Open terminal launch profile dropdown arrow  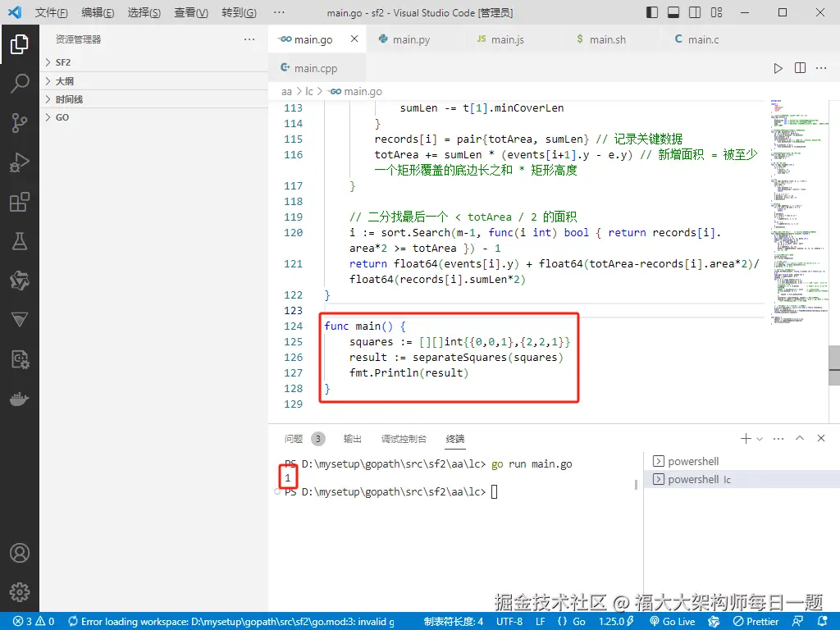pyautogui.click(x=760, y=439)
